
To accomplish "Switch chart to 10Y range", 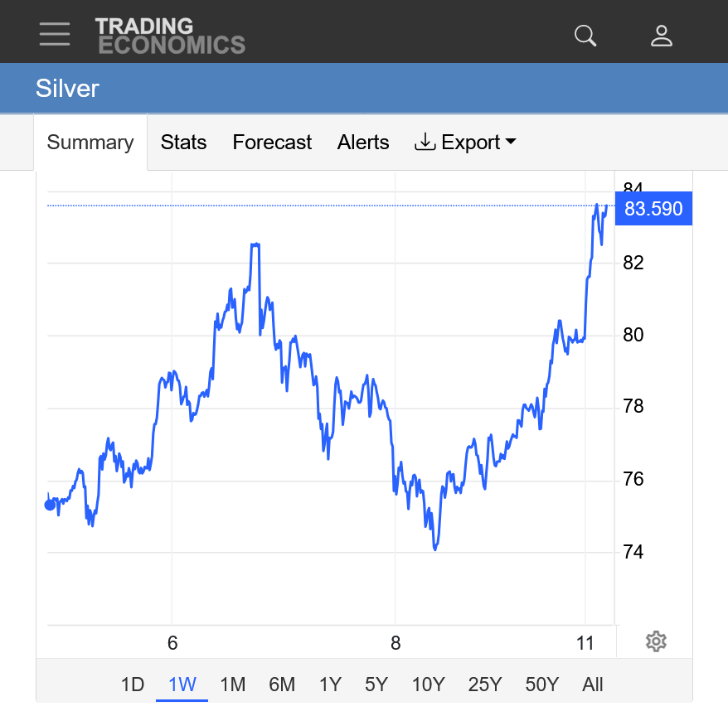I will pyautogui.click(x=429, y=685).
